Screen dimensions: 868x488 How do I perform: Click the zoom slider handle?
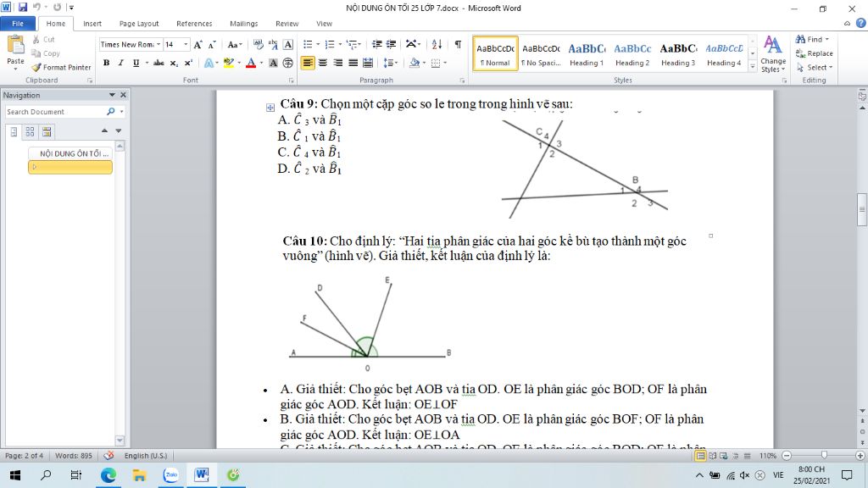[824, 455]
